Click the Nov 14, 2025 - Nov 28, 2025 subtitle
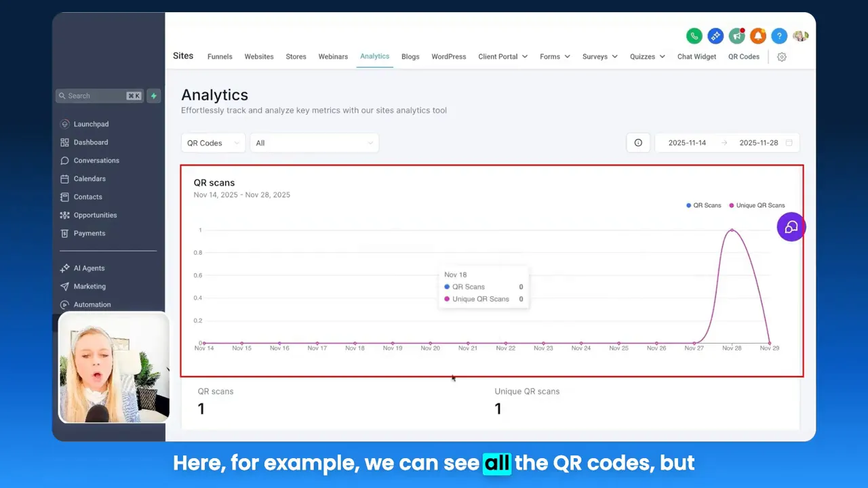The width and height of the screenshot is (868, 488). [x=242, y=195]
